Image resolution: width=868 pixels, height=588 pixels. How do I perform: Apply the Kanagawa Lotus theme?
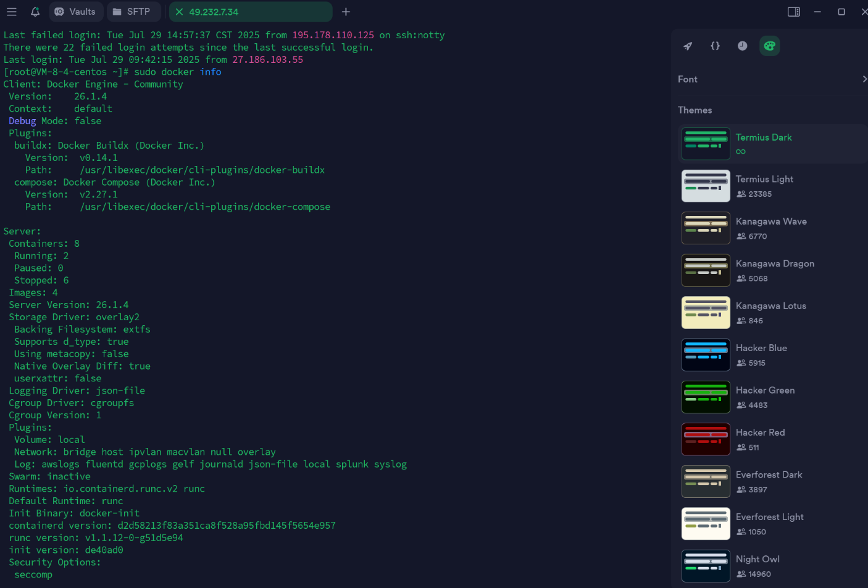coord(773,313)
